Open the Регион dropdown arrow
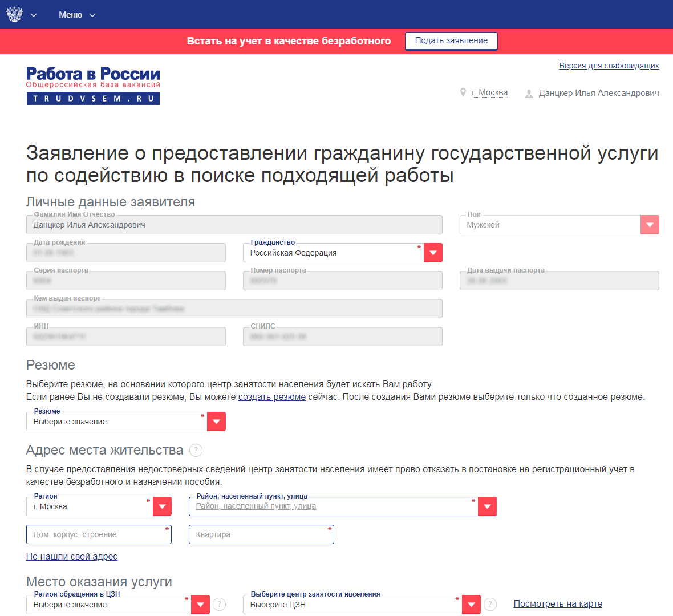This screenshot has height=616, width=673. [x=162, y=506]
